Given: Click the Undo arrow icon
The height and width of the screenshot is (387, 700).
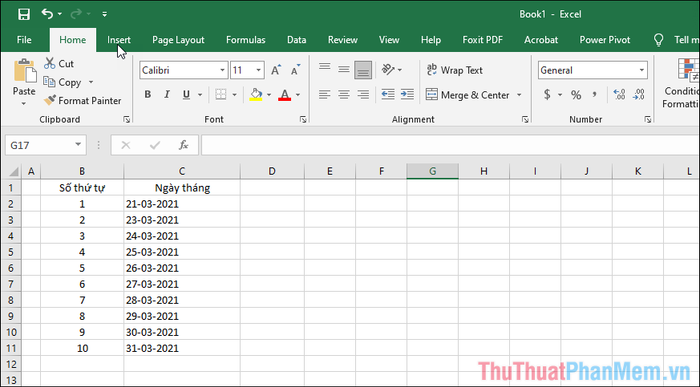Looking at the screenshot, I should tap(47, 14).
